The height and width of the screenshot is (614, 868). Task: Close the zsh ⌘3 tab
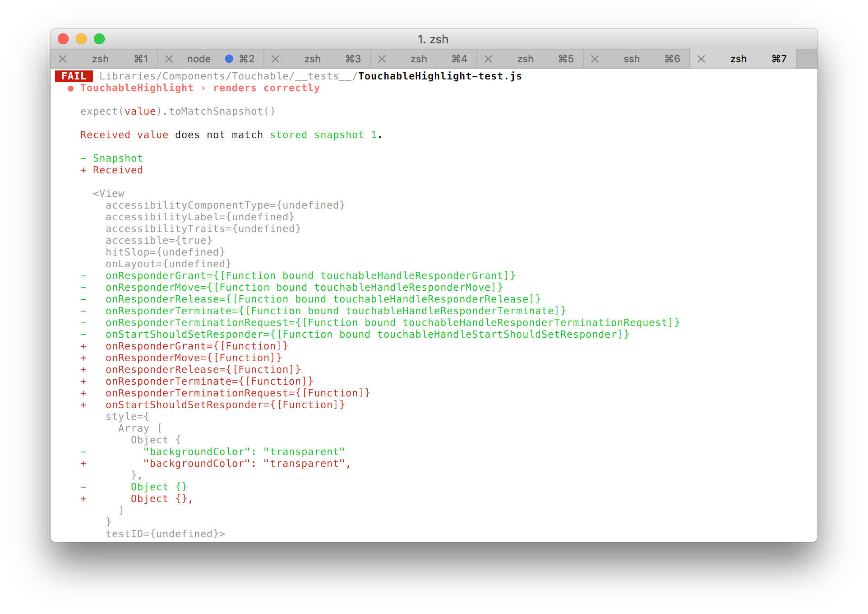(275, 59)
